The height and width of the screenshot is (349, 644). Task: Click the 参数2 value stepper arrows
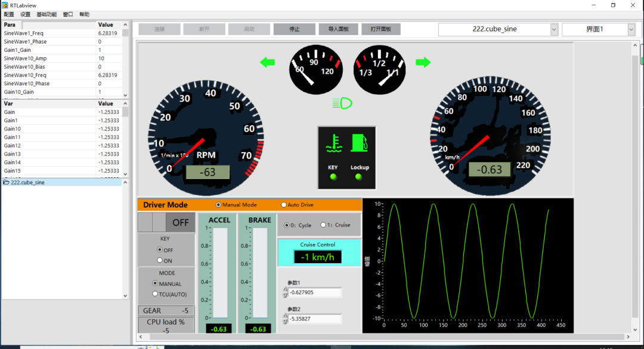point(286,319)
